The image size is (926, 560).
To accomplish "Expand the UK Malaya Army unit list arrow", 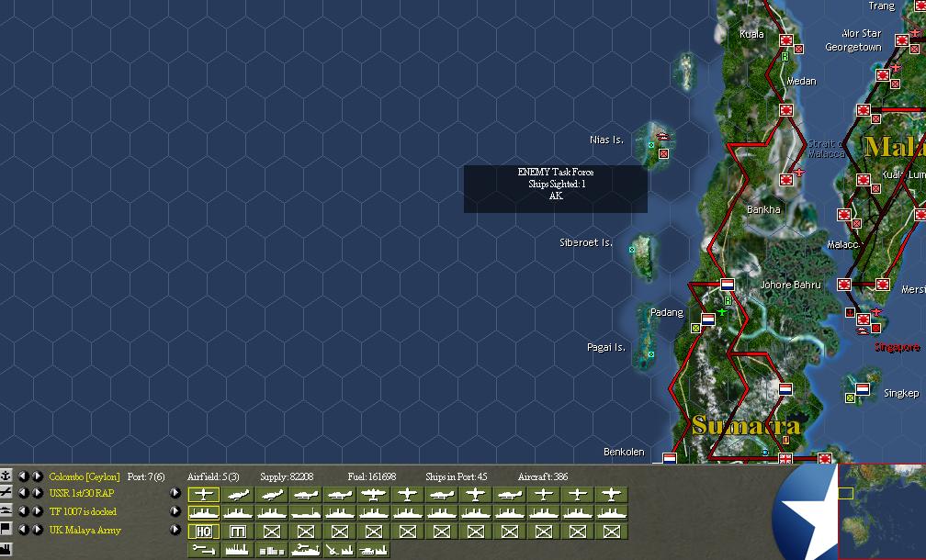I will (175, 530).
